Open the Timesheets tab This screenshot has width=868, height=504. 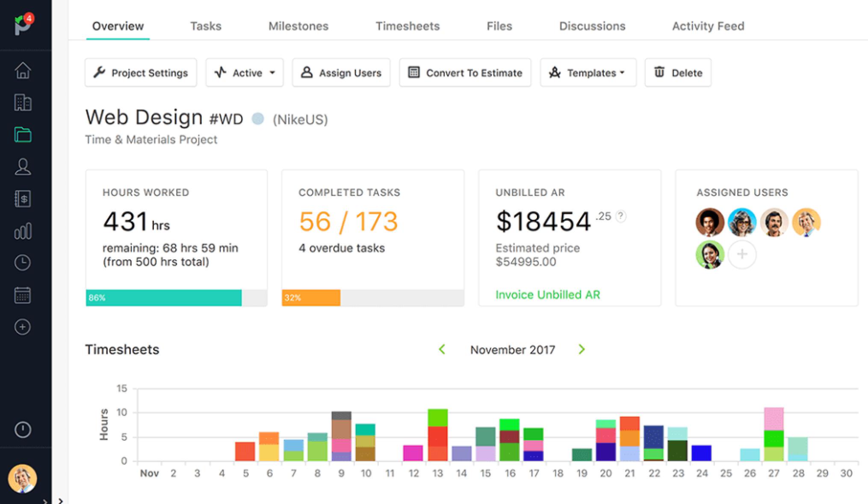coord(407,26)
